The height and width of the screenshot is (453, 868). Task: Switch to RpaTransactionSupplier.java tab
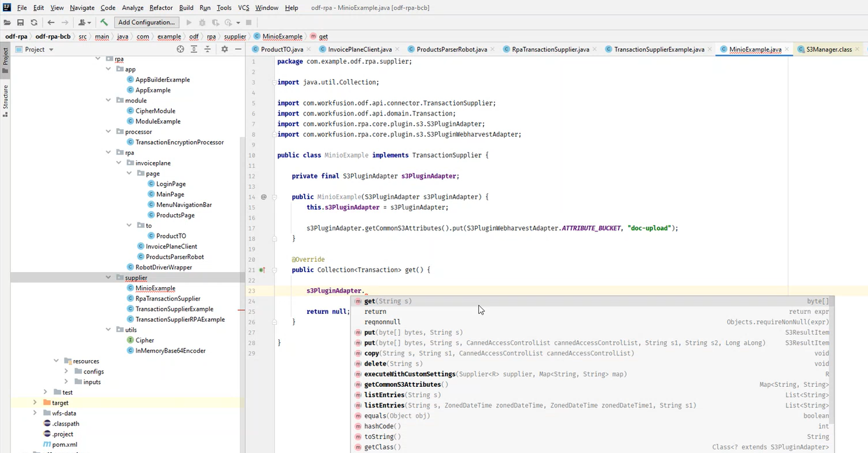pyautogui.click(x=551, y=49)
